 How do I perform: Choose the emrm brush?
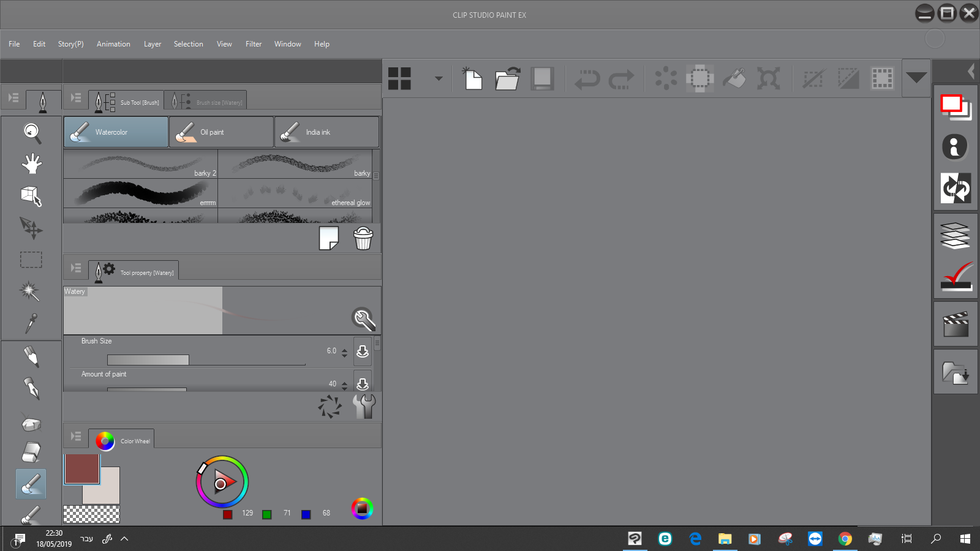[x=141, y=193]
